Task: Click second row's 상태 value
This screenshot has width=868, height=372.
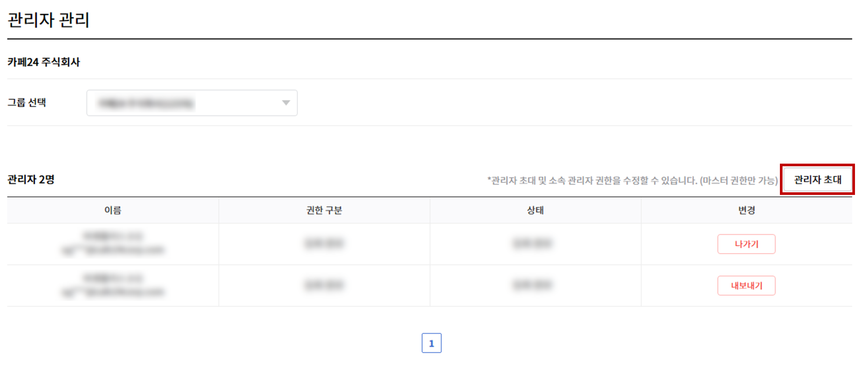Action: pyautogui.click(x=532, y=285)
